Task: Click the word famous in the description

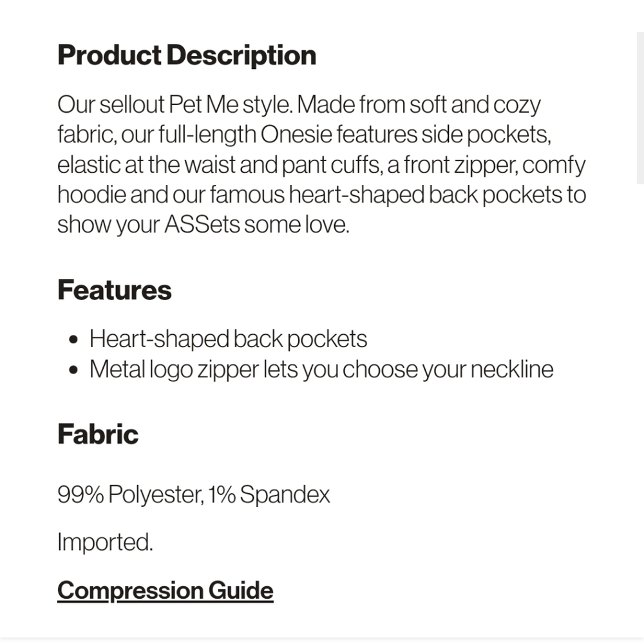Action: pos(247,194)
